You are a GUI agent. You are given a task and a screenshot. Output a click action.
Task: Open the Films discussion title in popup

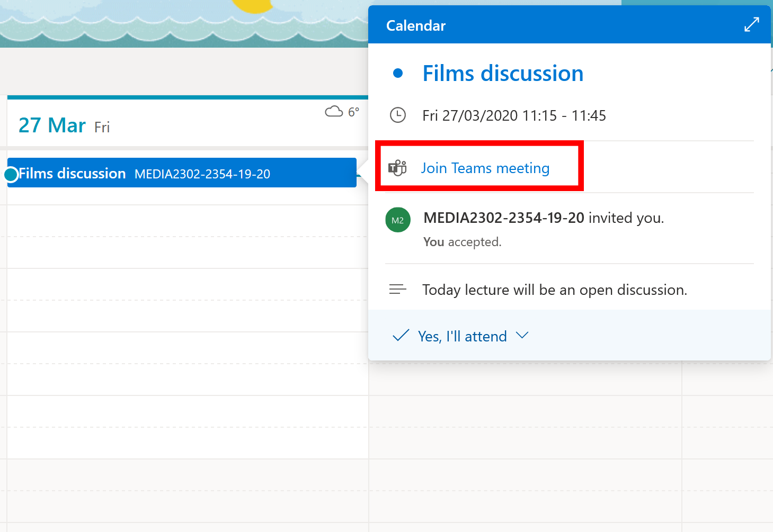tap(503, 73)
